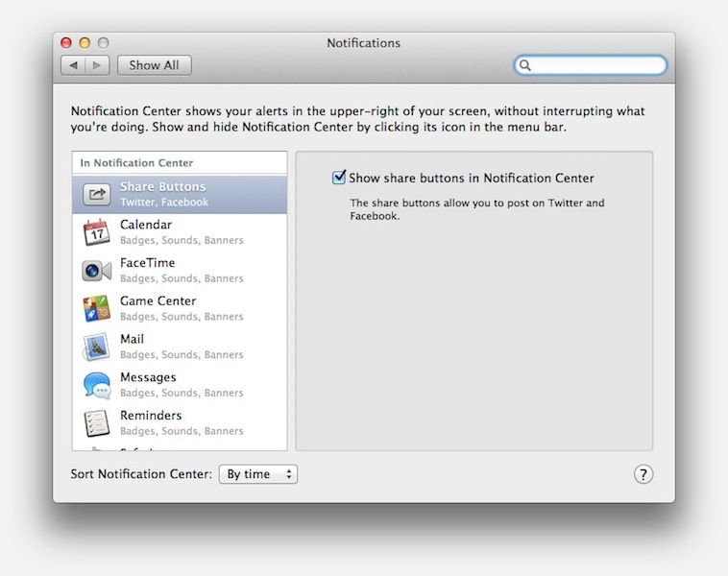
Task: Click the Game Center icon
Action: click(97, 308)
